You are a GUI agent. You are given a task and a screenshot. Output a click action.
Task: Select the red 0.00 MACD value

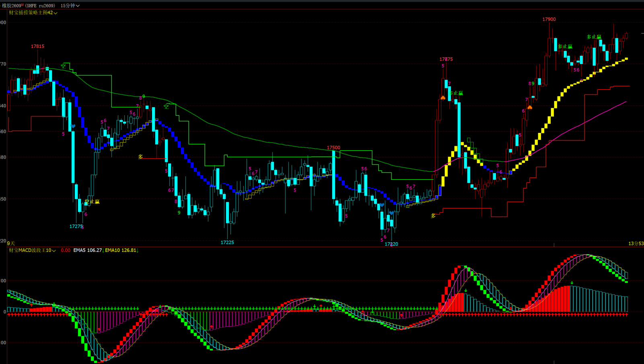coord(66,250)
